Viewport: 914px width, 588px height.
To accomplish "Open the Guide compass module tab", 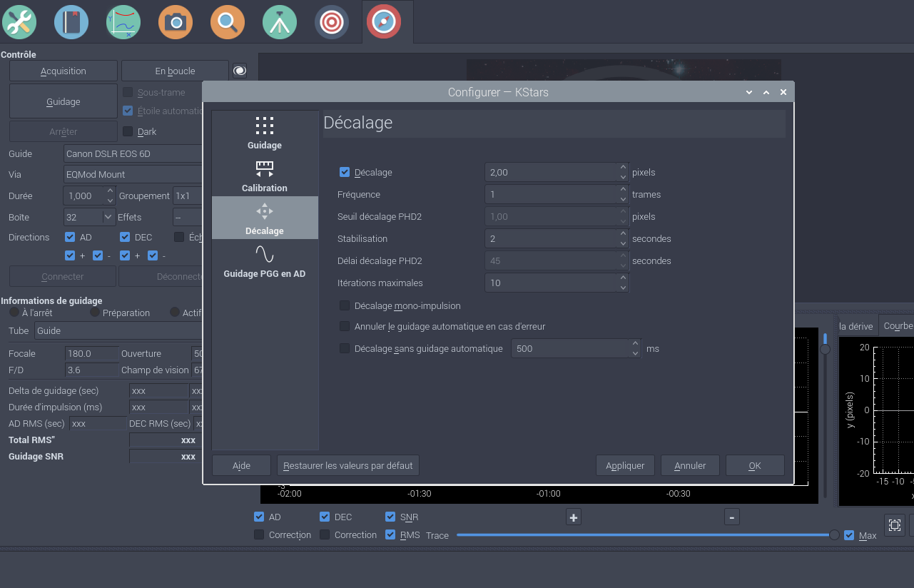I will click(384, 22).
